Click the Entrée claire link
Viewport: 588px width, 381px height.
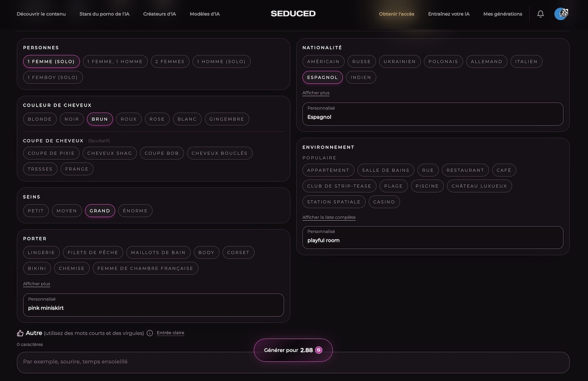170,333
